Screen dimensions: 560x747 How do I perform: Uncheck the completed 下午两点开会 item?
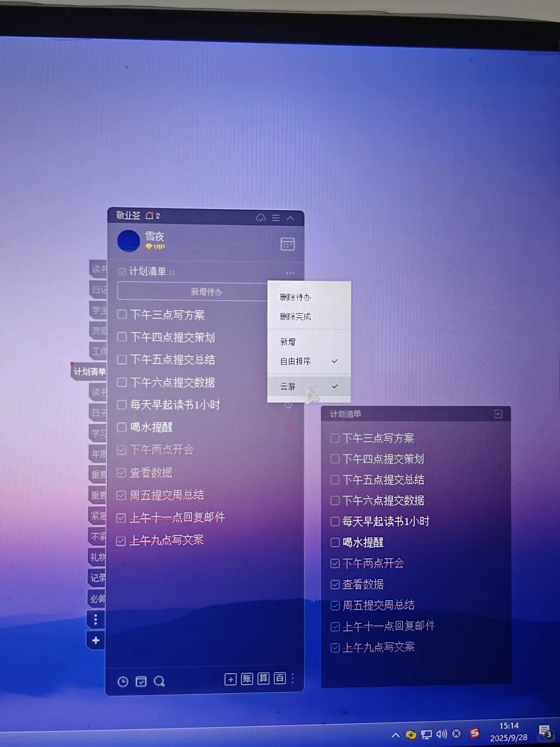click(x=121, y=450)
